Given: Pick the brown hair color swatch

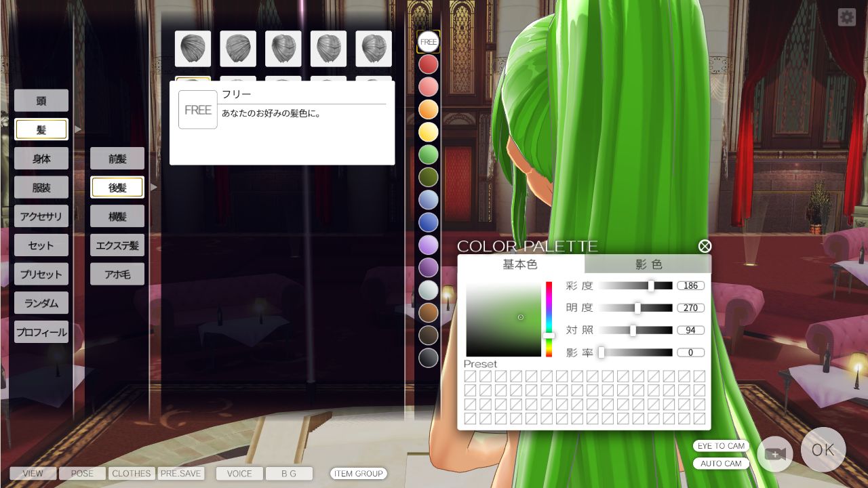Looking at the screenshot, I should [429, 312].
